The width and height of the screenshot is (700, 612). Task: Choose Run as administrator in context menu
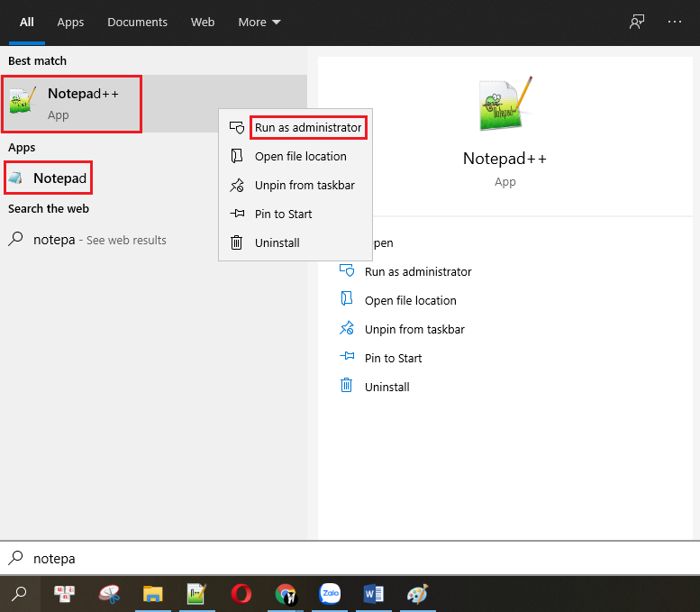coord(307,128)
